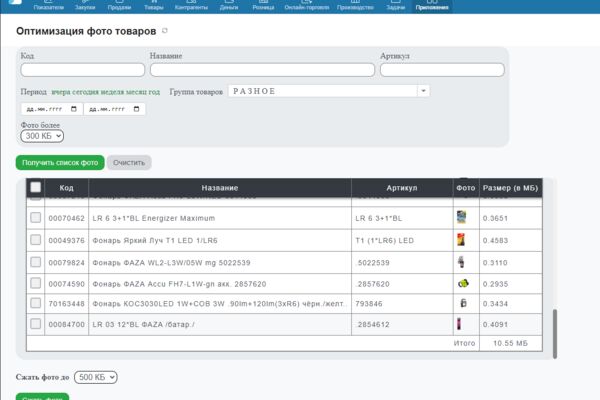Check the row with code 00079824
Image resolution: width=600 pixels, height=400 pixels.
[x=36, y=262]
